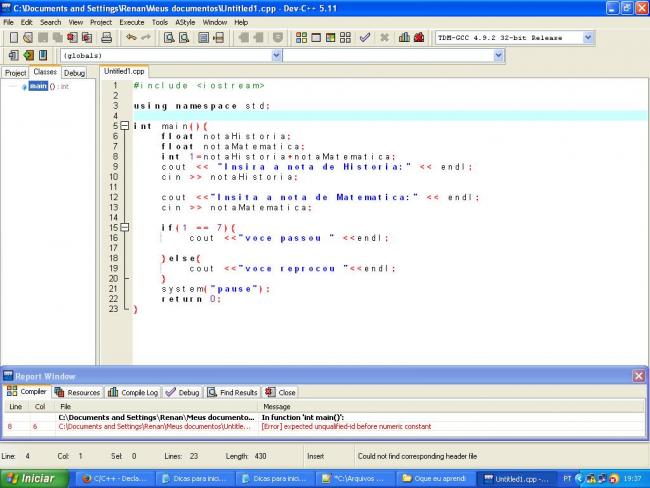Open the Project menu
Image resolution: width=650 pixels, height=488 pixels.
[x=101, y=22]
